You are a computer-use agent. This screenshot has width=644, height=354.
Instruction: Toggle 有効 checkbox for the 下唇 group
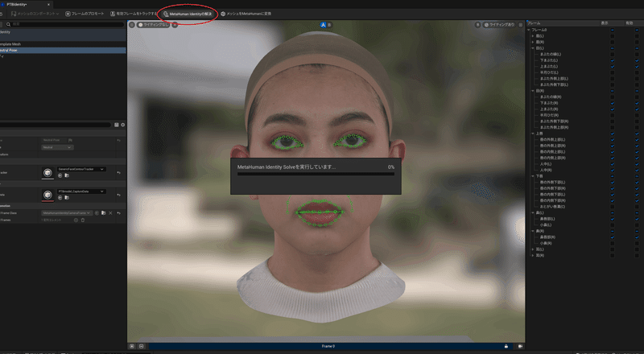(637, 176)
